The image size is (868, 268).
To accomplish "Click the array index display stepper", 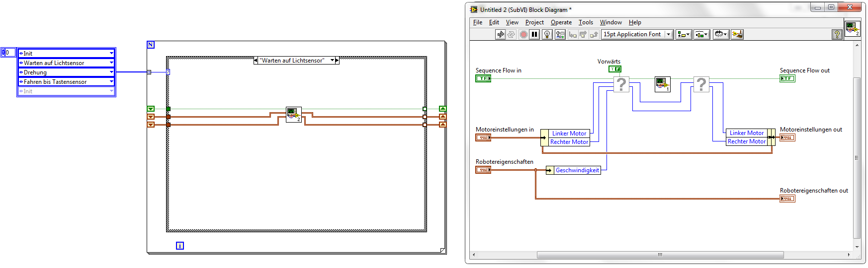I will 3,52.
